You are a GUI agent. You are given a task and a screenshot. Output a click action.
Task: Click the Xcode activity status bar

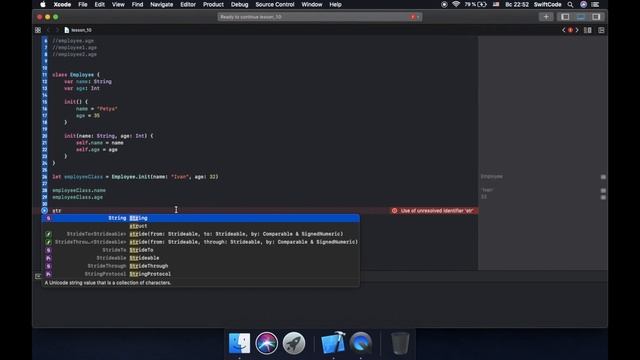pos(320,17)
